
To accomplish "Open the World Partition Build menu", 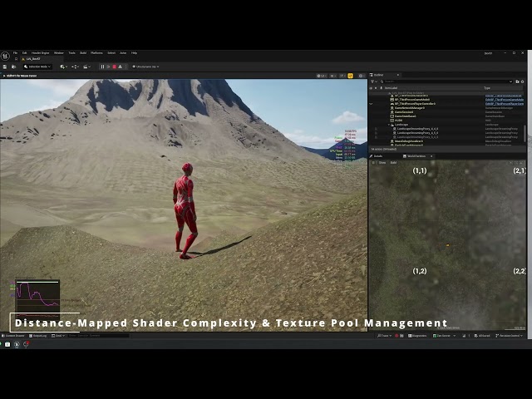I will point(393,163).
